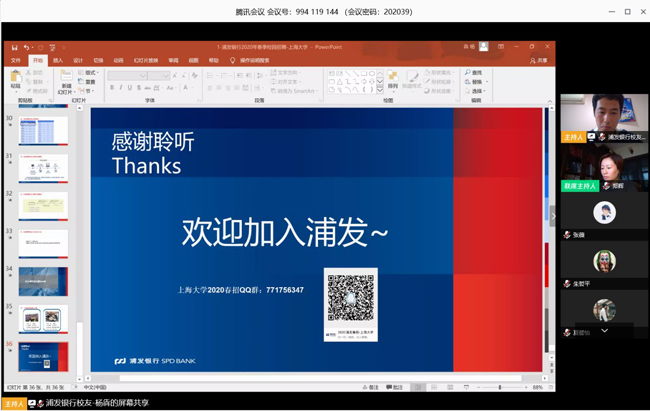Click the 文件 (File) menu button
This screenshot has width=650, height=411.
[15, 60]
